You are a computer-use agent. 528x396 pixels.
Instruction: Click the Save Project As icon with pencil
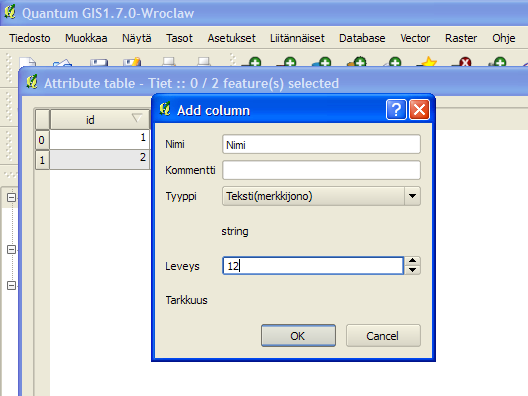click(132, 62)
